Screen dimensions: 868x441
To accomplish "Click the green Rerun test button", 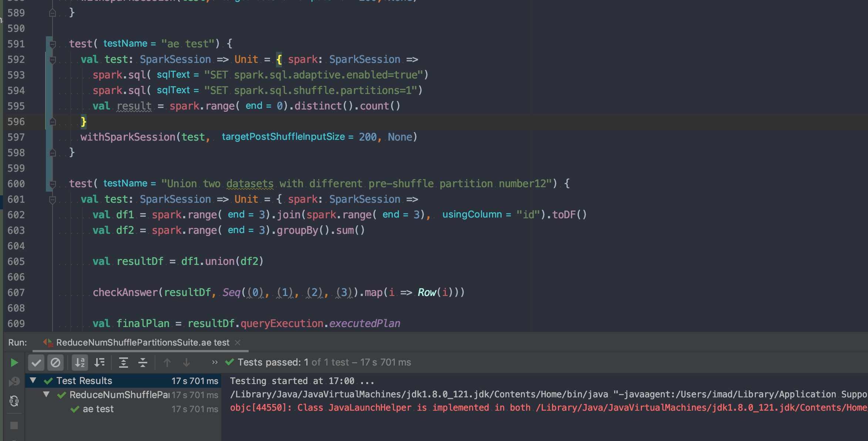I will [x=14, y=363].
